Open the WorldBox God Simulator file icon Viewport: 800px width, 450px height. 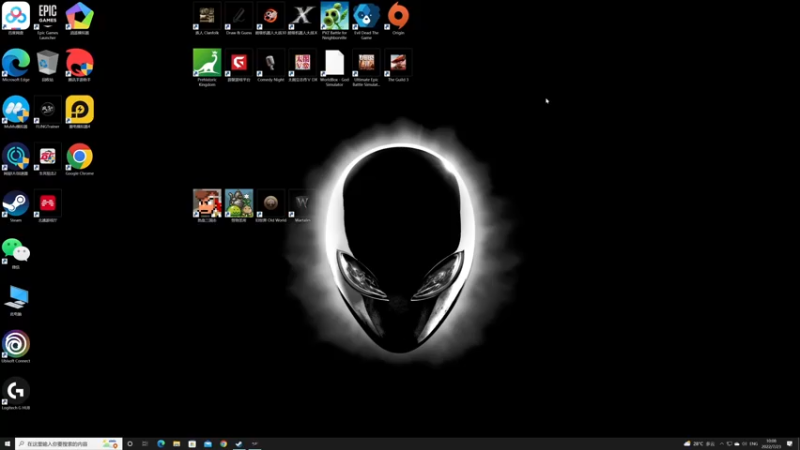334,65
